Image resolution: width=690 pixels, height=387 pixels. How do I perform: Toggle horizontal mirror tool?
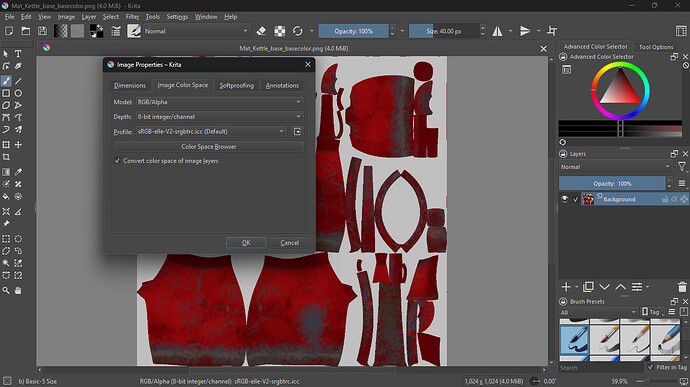pos(497,31)
